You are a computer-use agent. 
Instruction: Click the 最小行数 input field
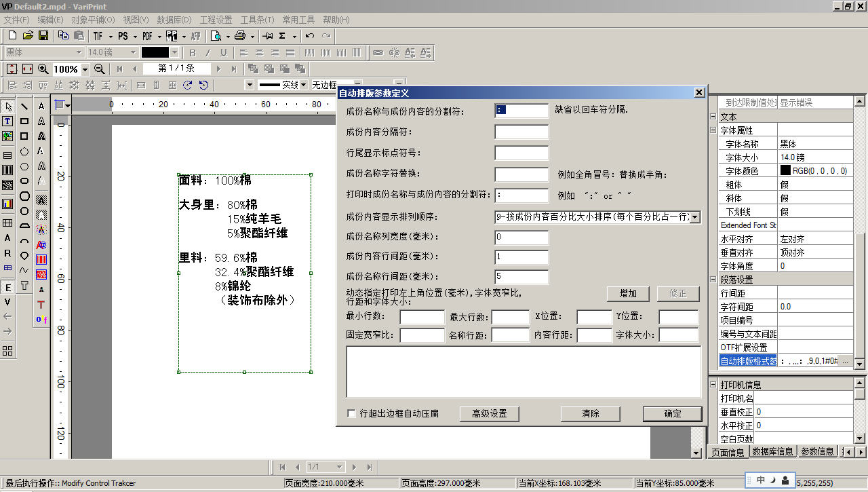pyautogui.click(x=422, y=316)
